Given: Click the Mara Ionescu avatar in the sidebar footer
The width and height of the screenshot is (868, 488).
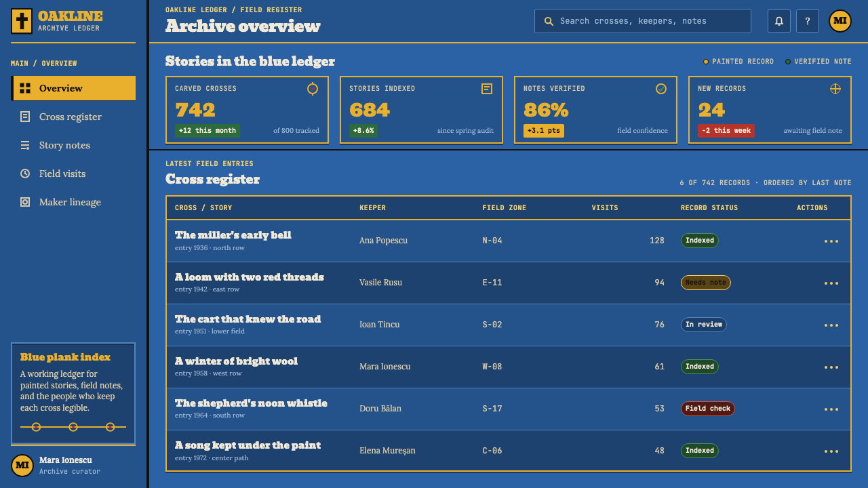Looking at the screenshot, I should (22, 466).
